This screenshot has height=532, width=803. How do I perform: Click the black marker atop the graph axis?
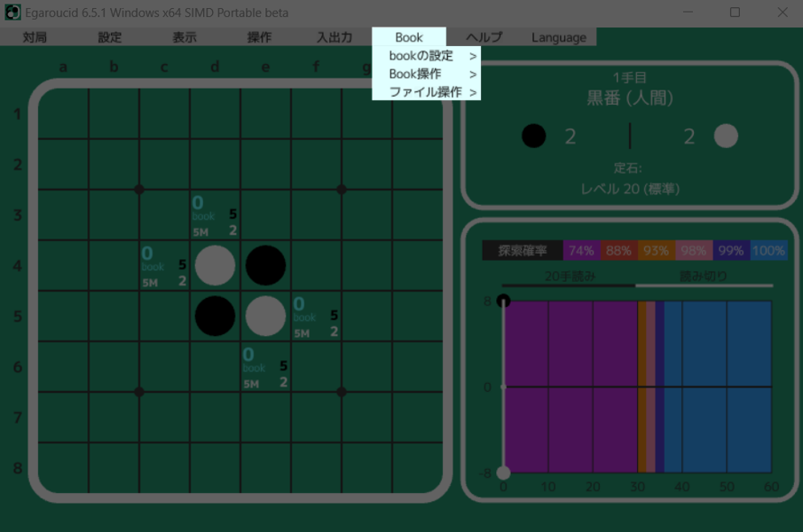click(x=504, y=301)
